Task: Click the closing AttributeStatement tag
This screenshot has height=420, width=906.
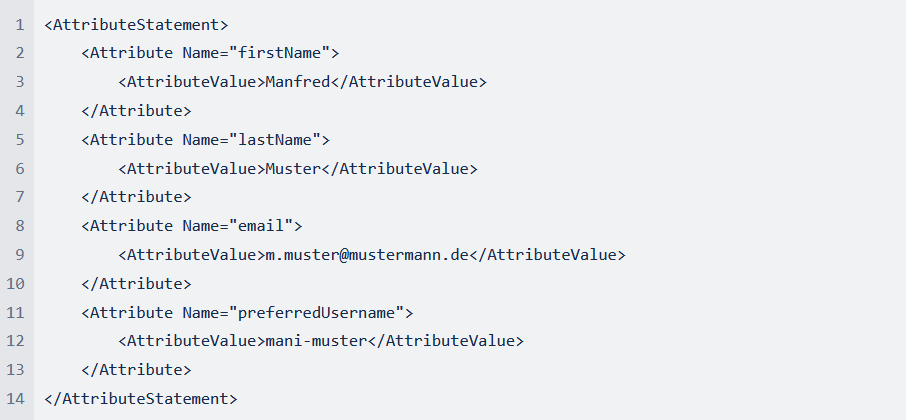Action: point(141,399)
